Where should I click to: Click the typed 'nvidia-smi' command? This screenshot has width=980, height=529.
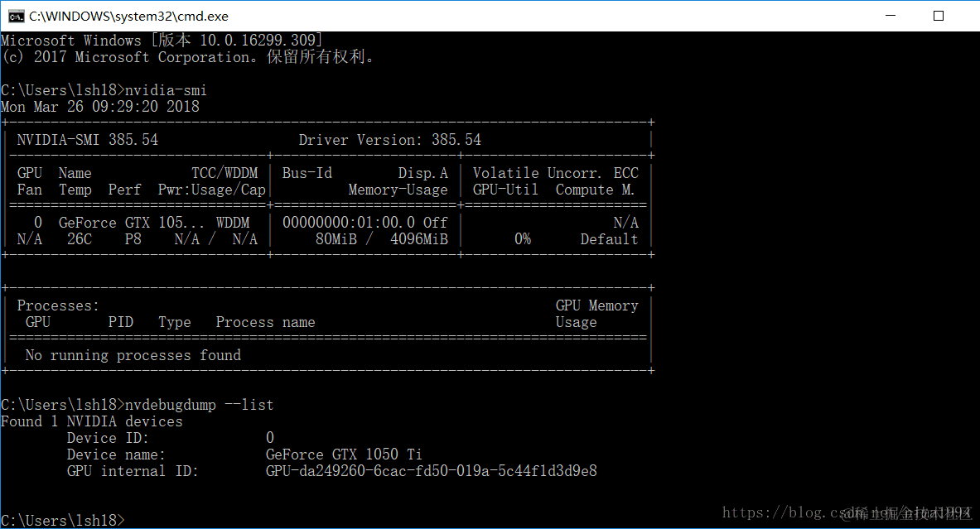166,90
